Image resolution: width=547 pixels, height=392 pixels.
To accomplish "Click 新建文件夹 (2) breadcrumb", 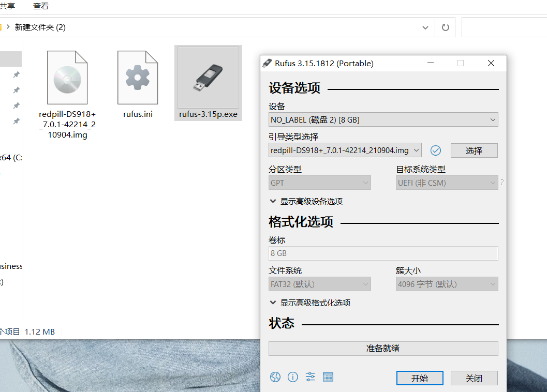I will [x=40, y=27].
